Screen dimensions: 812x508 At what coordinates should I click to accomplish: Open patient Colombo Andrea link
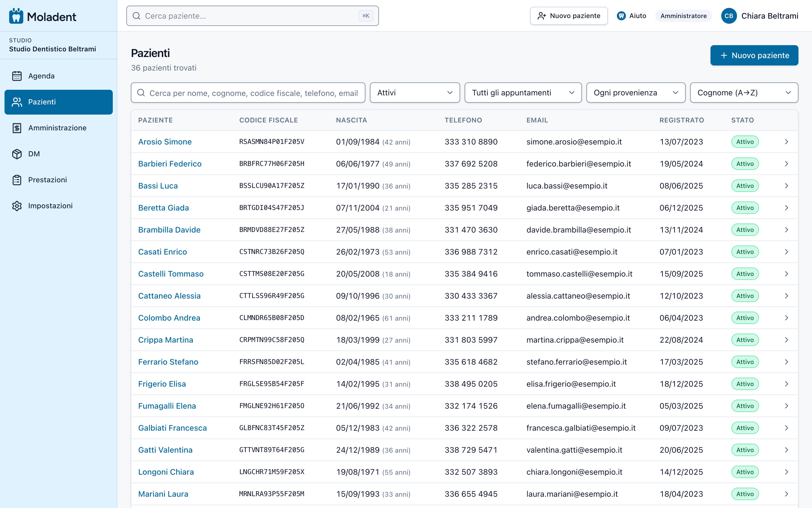pyautogui.click(x=169, y=318)
